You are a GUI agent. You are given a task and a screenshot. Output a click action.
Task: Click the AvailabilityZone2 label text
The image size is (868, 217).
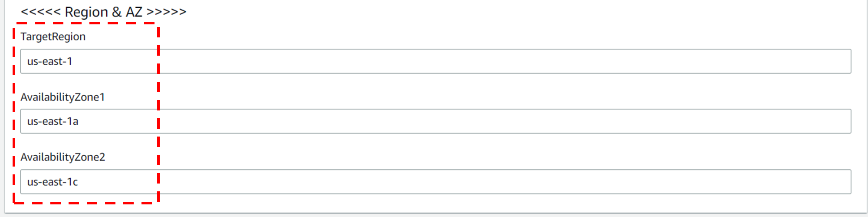[63, 157]
